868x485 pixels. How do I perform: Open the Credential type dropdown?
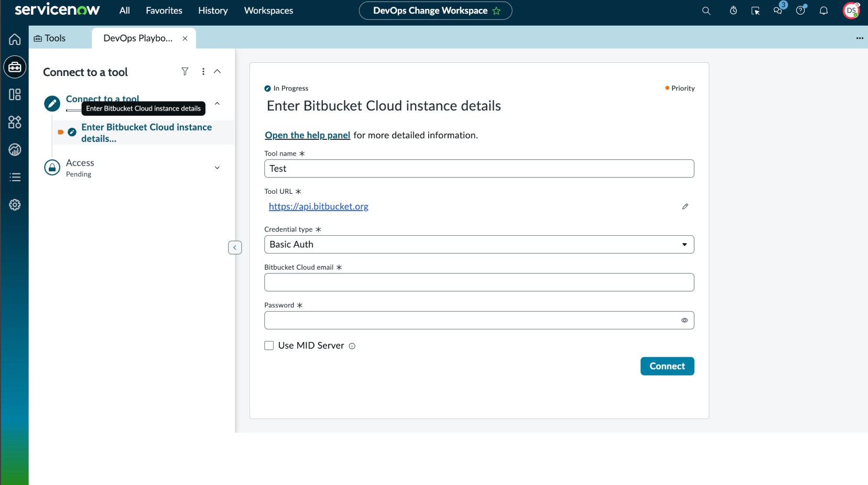tap(479, 245)
